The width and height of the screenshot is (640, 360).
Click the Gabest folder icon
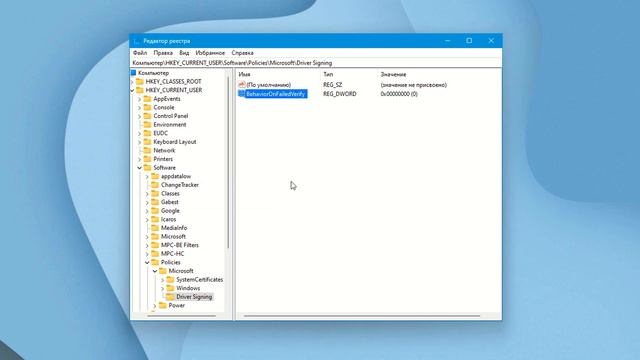click(x=155, y=202)
